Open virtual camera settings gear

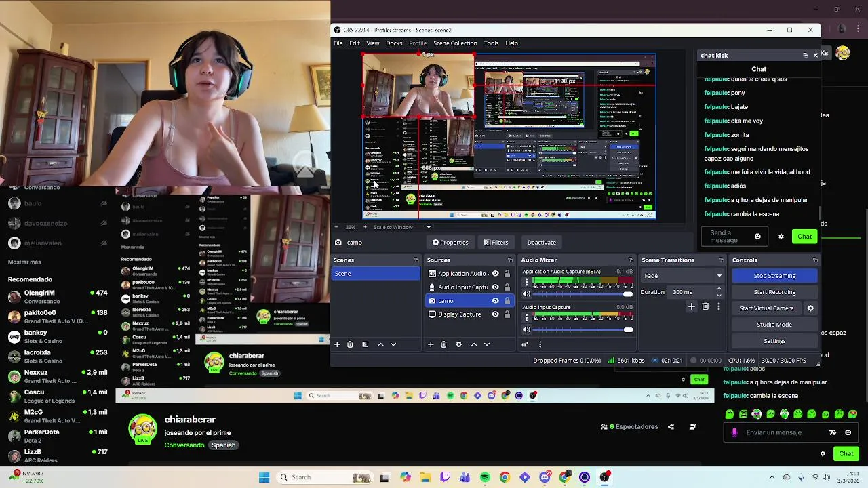point(810,308)
